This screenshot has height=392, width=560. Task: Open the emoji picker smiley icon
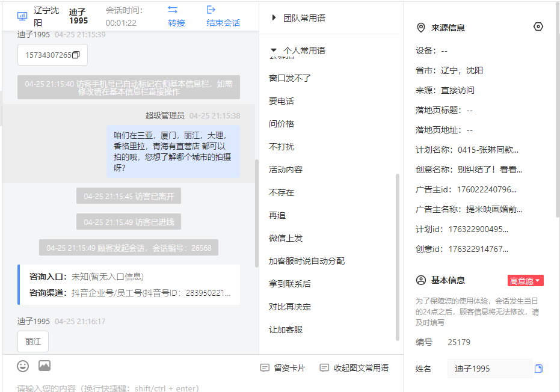pos(23,366)
